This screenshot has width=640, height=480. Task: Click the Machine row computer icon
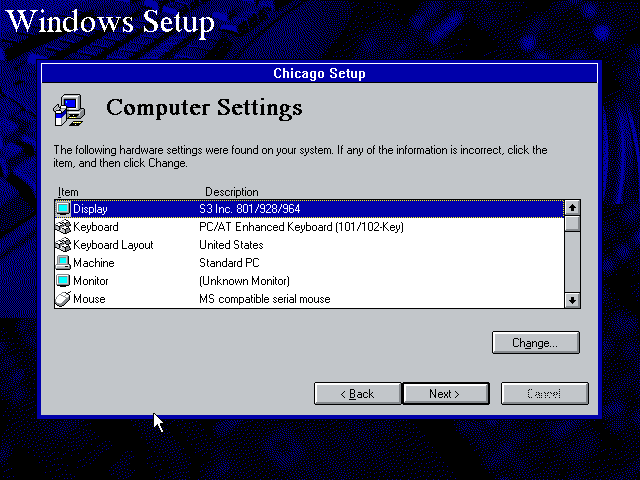63,262
